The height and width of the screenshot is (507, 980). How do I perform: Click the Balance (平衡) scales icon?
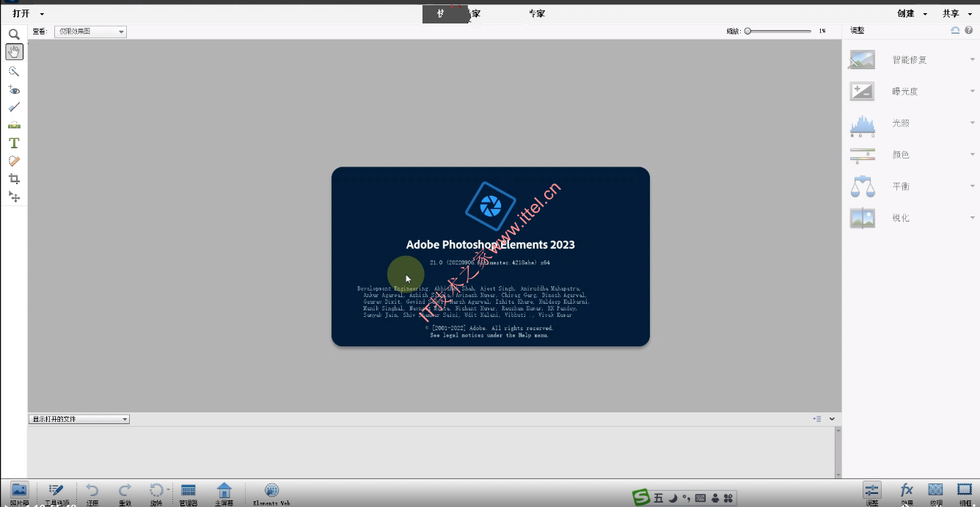tap(862, 186)
